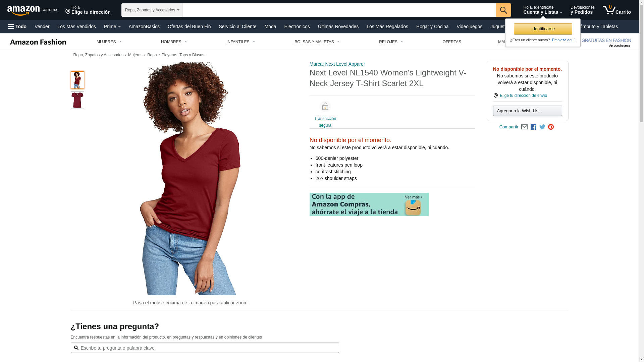
Task: Open the Todo hamburger menu
Action: pyautogui.click(x=17, y=26)
